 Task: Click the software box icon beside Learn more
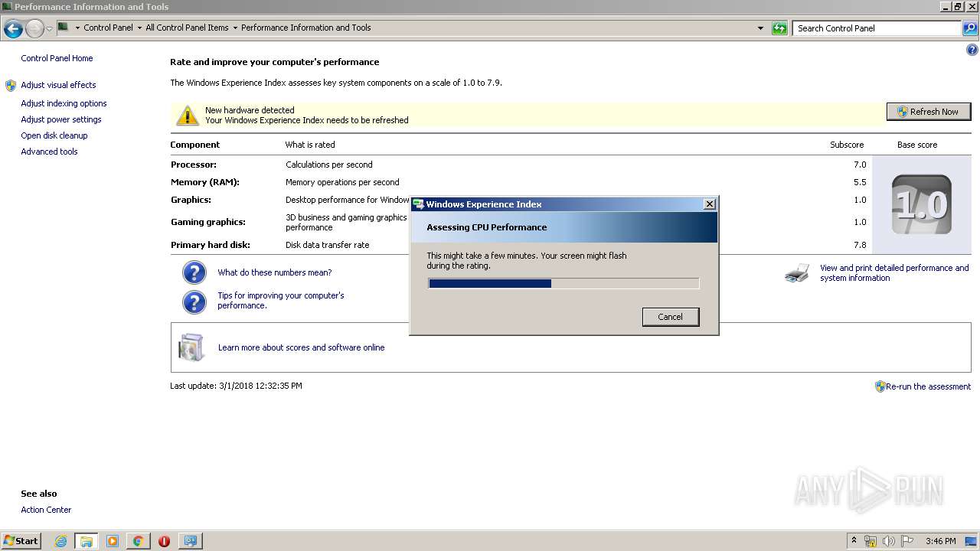pos(191,347)
